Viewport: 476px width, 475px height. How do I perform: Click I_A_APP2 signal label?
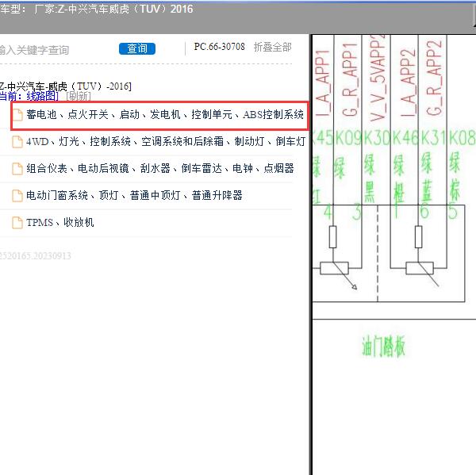pyautogui.click(x=408, y=82)
